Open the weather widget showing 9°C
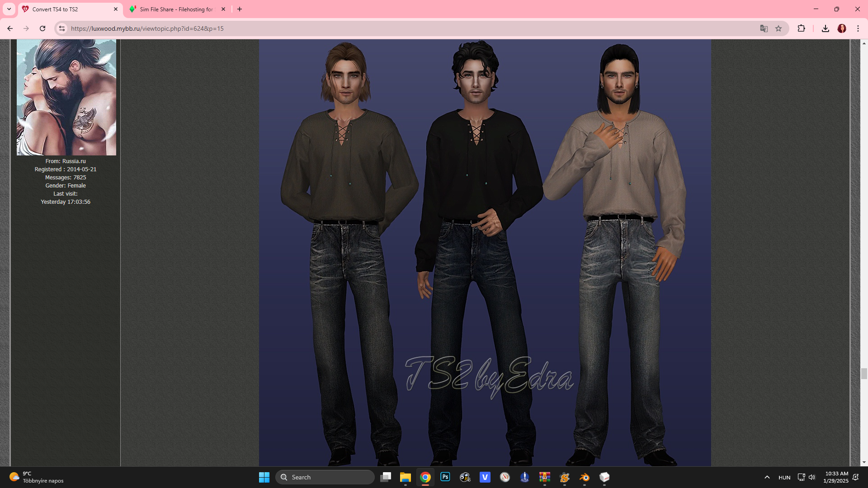Viewport: 868px width, 488px height. pyautogui.click(x=36, y=477)
